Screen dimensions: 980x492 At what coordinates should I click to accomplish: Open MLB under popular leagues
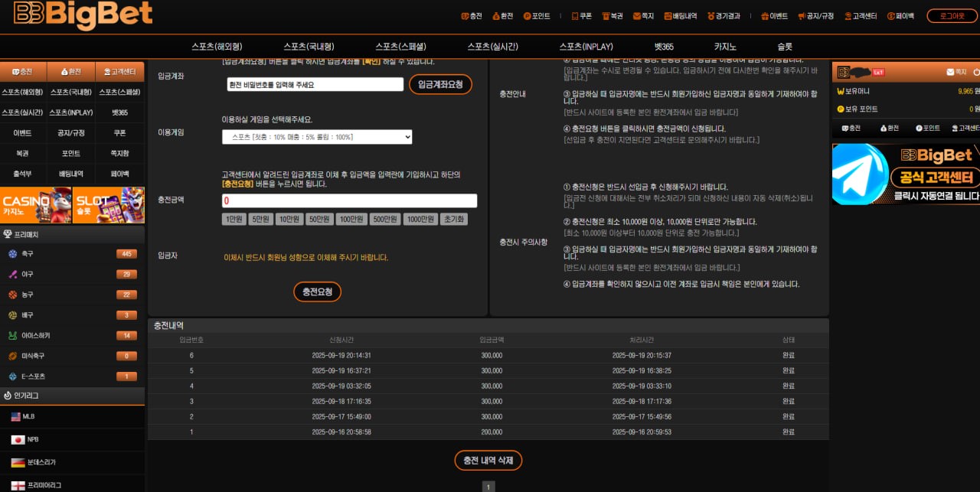point(28,417)
